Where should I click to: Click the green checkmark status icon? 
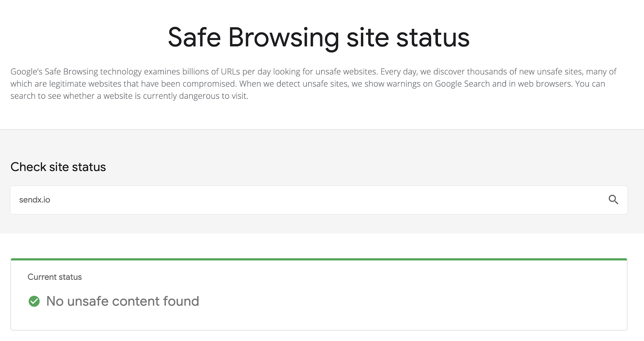tap(34, 301)
